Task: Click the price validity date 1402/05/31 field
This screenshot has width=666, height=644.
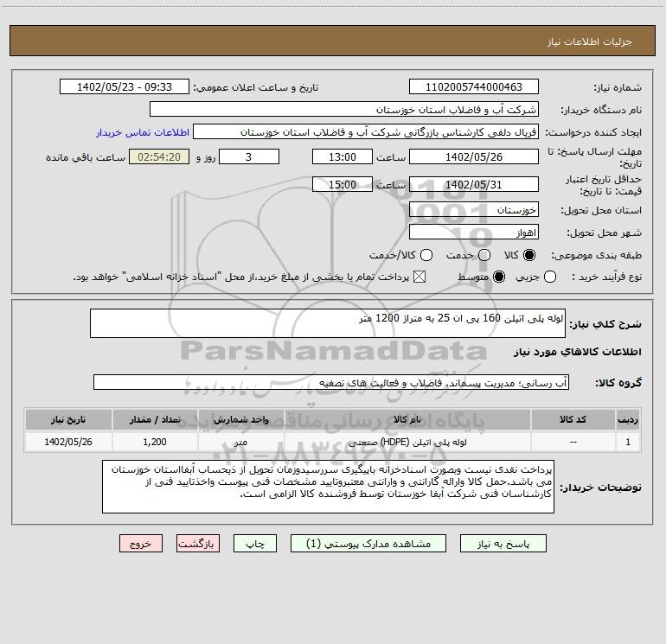Action: (474, 184)
